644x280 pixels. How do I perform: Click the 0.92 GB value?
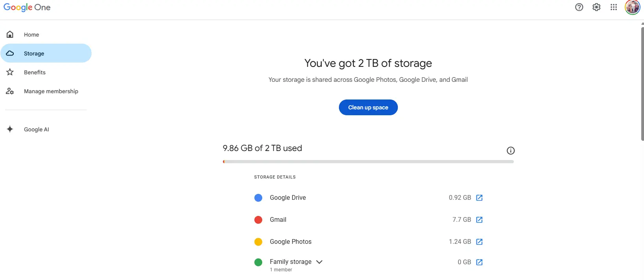460,198
